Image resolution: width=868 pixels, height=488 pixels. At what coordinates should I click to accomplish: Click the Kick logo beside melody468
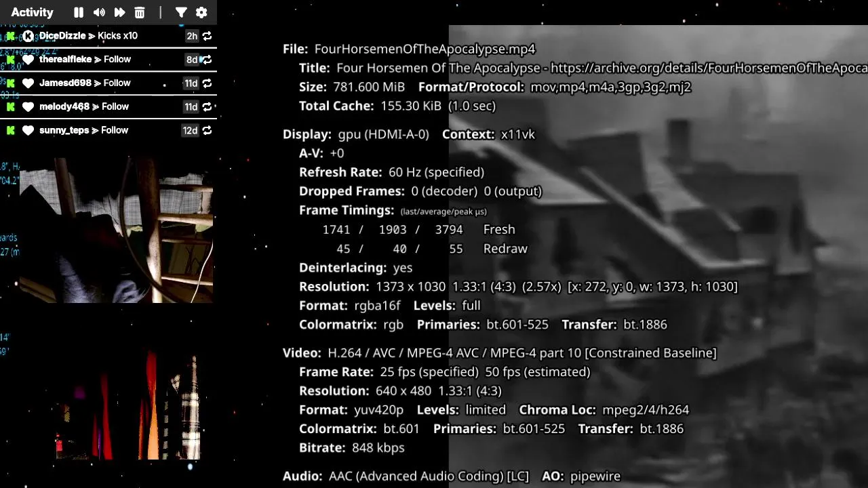click(11, 107)
